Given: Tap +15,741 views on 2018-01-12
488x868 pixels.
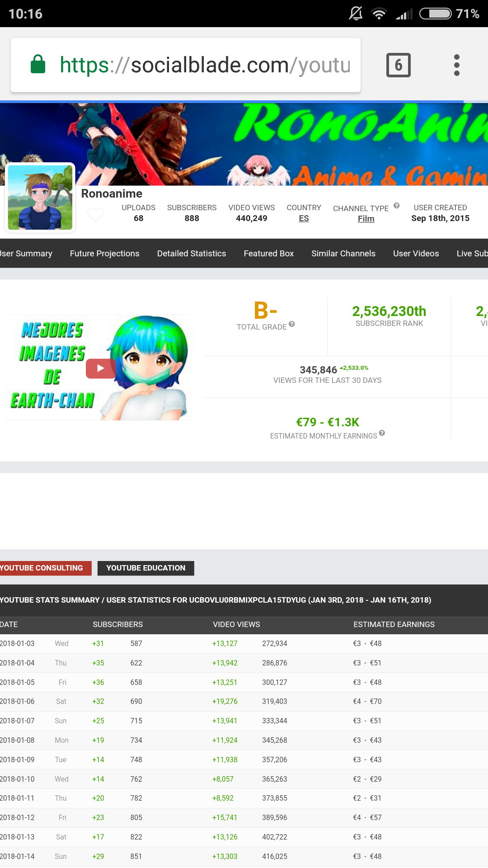Looking at the screenshot, I should click(225, 817).
